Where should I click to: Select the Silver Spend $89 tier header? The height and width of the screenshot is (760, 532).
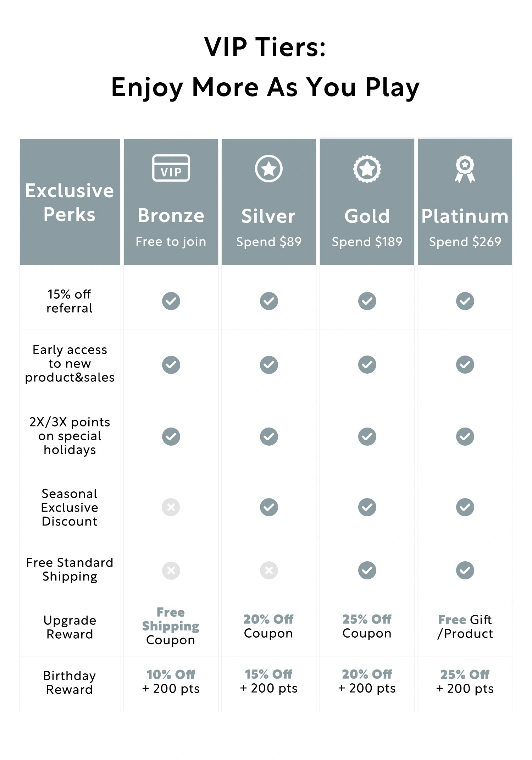269,227
